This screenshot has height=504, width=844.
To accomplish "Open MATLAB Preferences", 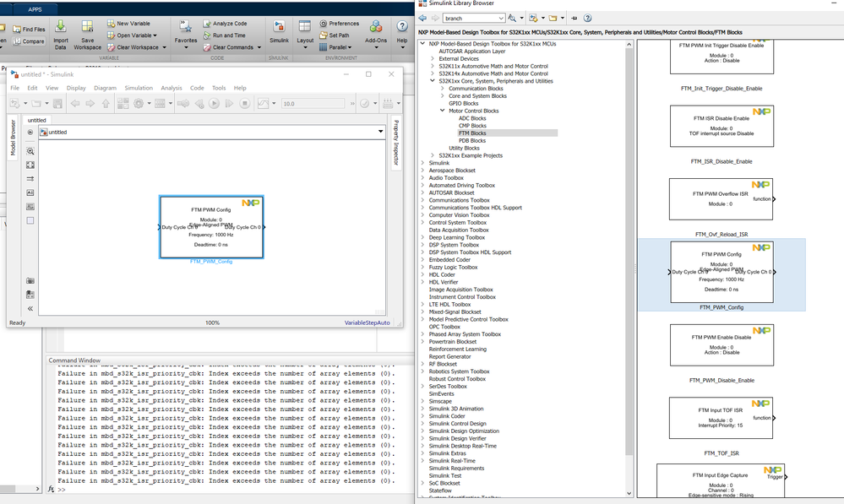I will click(x=339, y=24).
